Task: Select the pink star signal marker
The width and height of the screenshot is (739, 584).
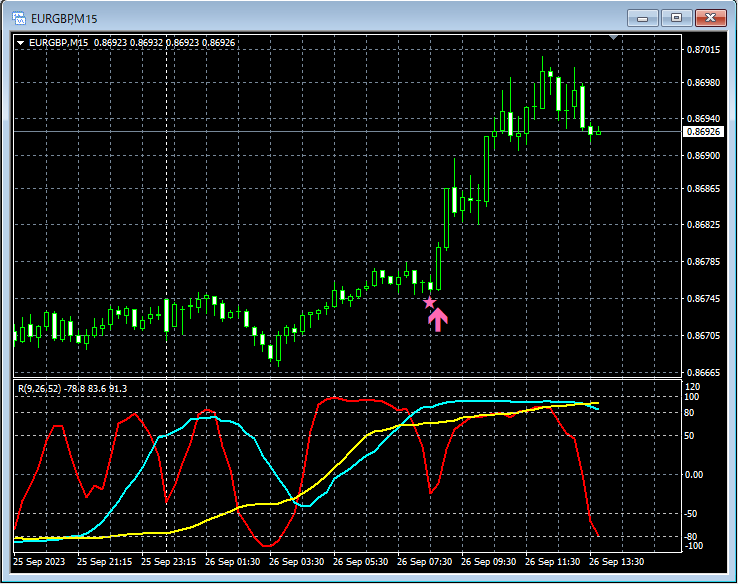Action: [429, 303]
